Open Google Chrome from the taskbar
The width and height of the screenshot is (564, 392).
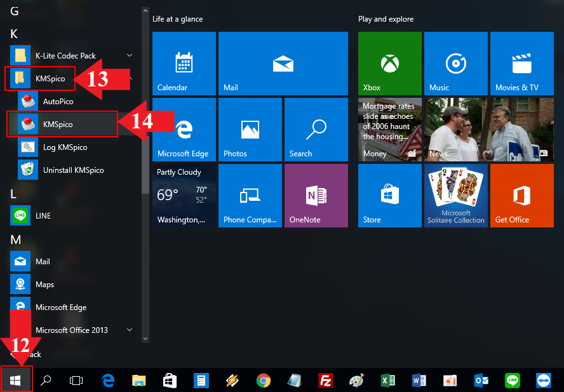click(264, 380)
